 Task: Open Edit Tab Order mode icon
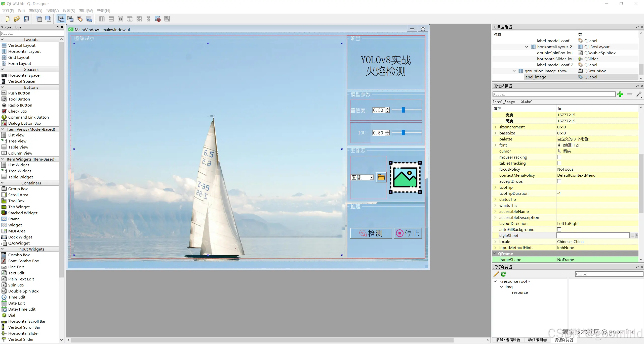click(x=89, y=19)
